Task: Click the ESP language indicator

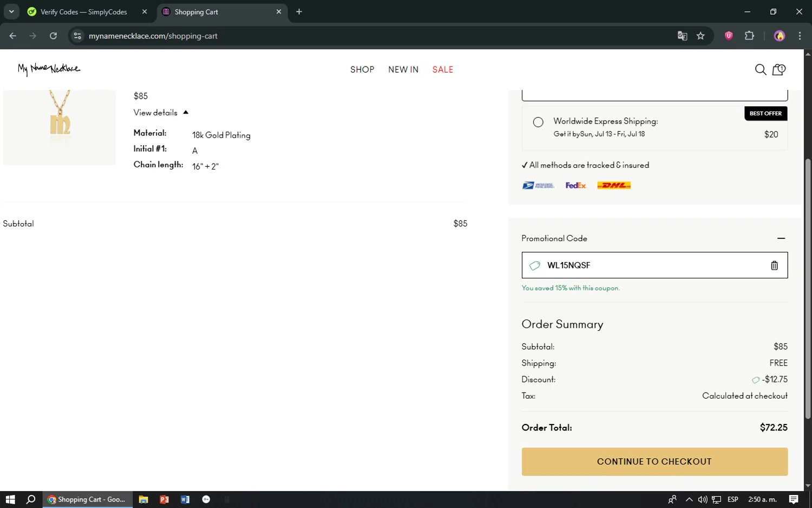Action: coord(733,499)
